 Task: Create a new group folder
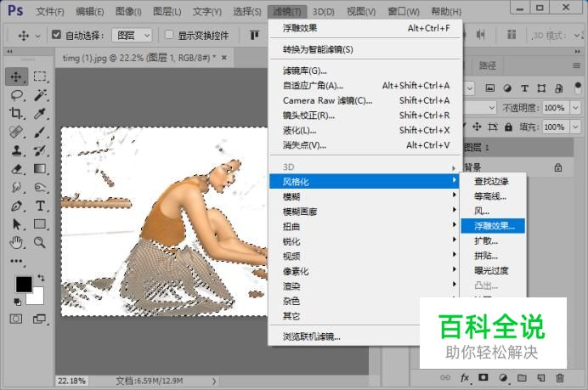522,378
